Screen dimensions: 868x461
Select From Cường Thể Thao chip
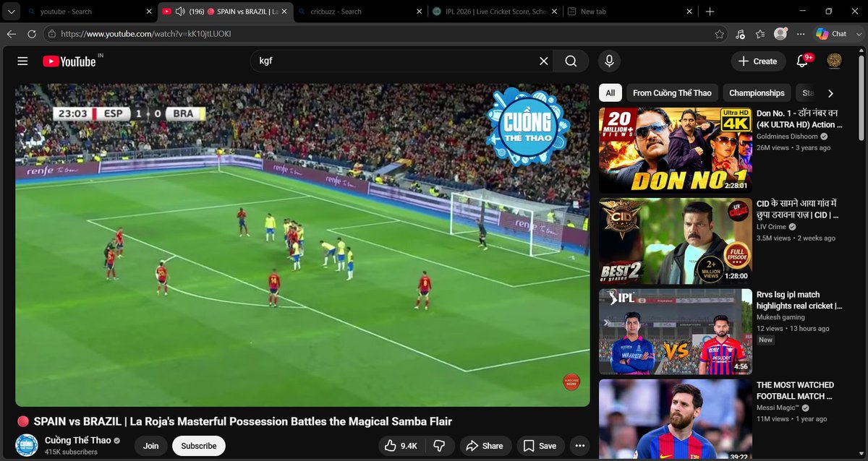tap(672, 93)
